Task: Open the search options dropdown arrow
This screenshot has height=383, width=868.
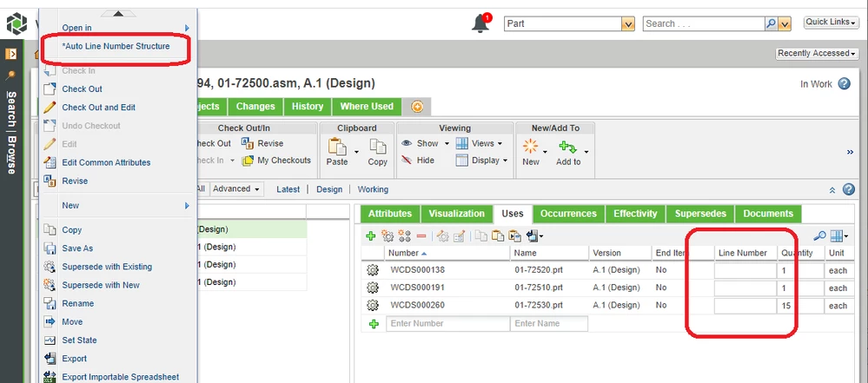Action: pyautogui.click(x=785, y=23)
